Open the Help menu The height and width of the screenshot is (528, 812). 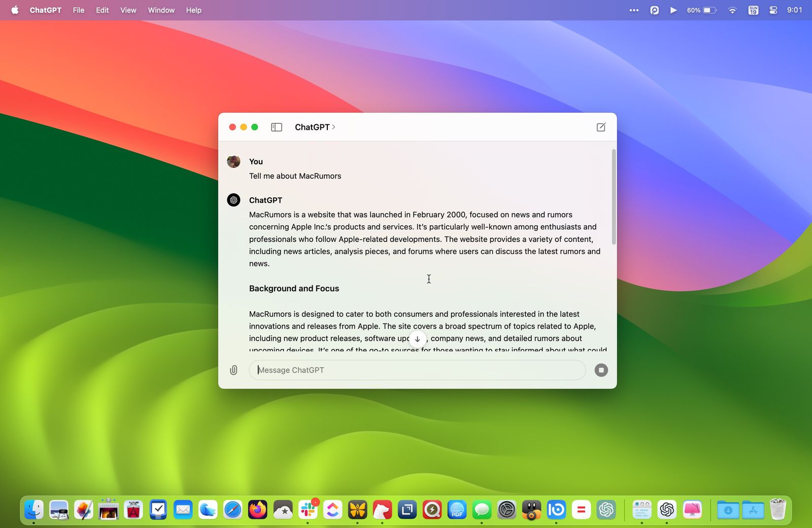coord(193,10)
